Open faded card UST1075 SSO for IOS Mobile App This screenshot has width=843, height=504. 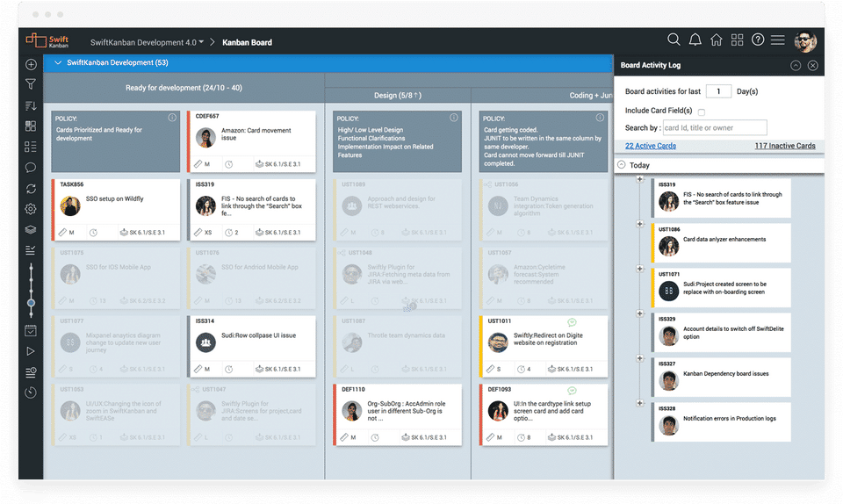click(116, 277)
